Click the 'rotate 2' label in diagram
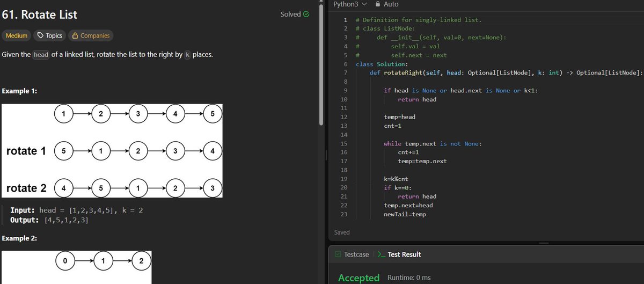This screenshot has width=644, height=284. [26, 188]
